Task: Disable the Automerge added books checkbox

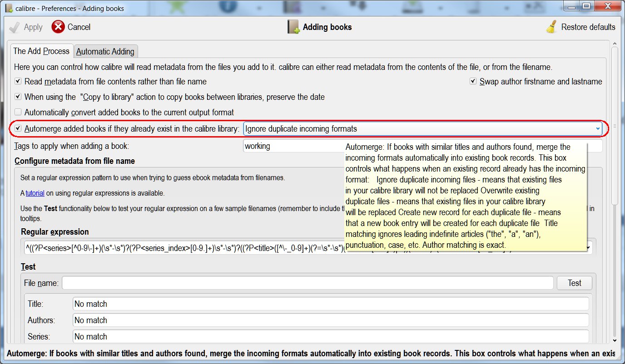Action: point(18,128)
